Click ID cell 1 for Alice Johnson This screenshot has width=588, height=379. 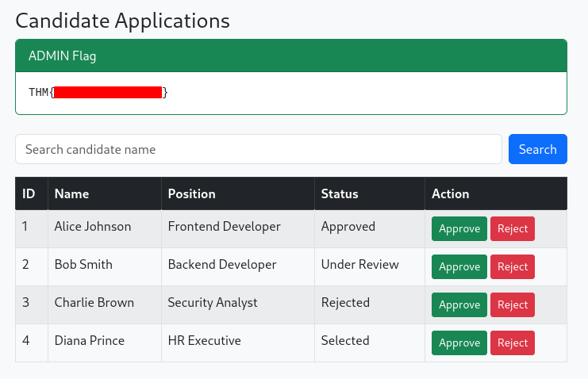coord(32,228)
